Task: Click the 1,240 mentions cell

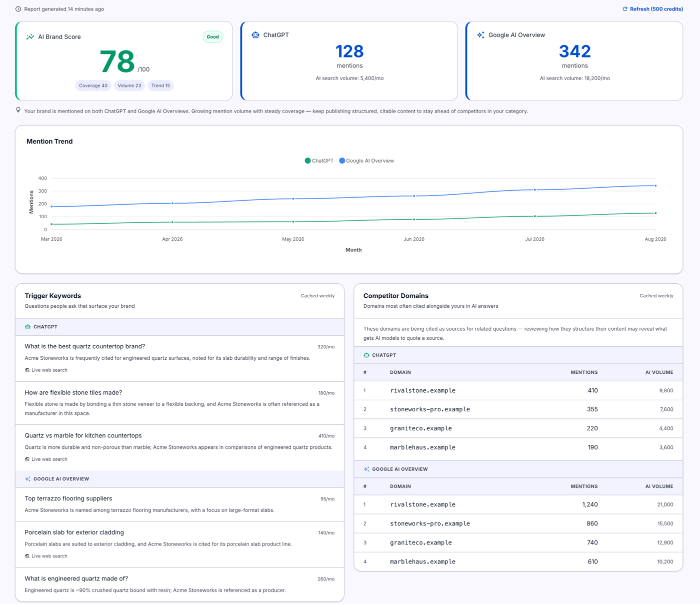Action: [590, 504]
